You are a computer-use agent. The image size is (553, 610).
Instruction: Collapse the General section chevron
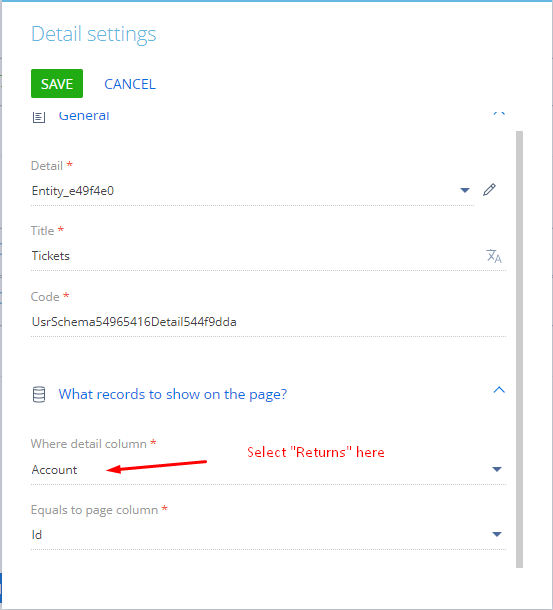(499, 114)
